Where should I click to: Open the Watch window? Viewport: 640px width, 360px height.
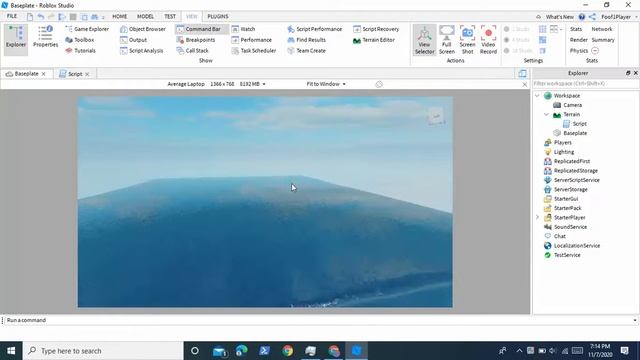(243, 29)
